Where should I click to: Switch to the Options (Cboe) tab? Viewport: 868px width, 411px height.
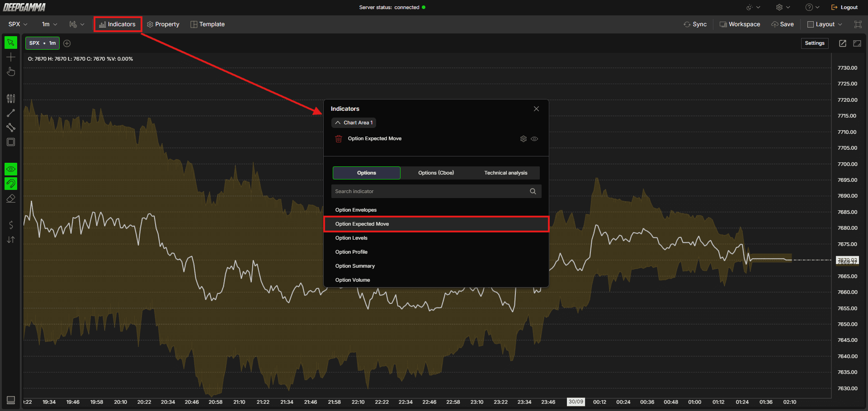point(436,173)
